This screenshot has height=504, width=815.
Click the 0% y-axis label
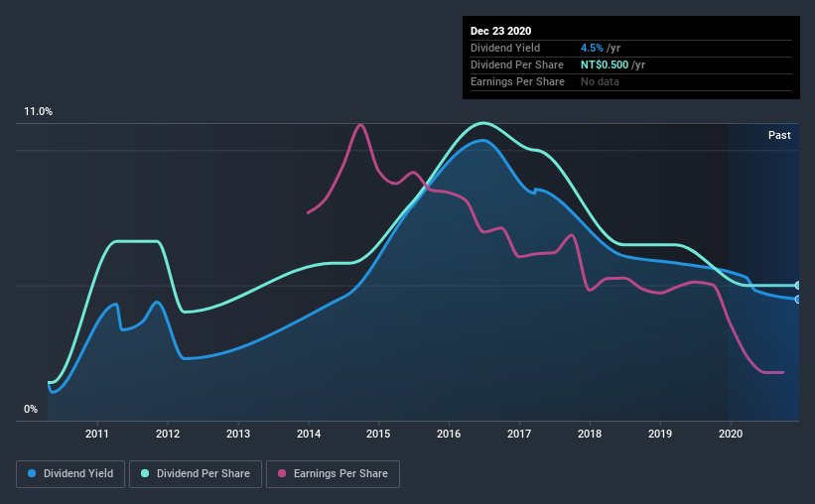[x=31, y=410]
